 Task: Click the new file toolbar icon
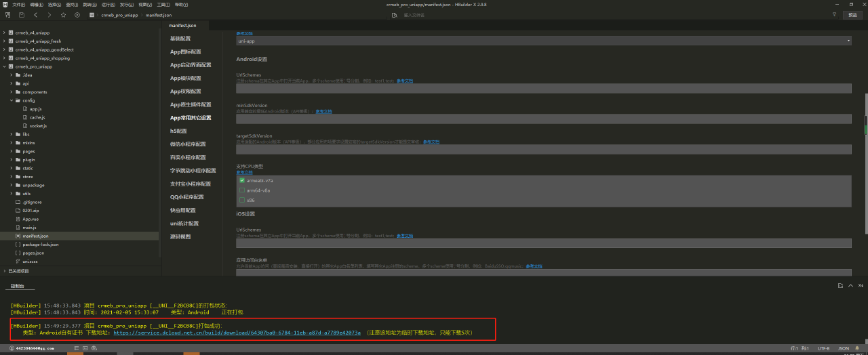click(8, 14)
